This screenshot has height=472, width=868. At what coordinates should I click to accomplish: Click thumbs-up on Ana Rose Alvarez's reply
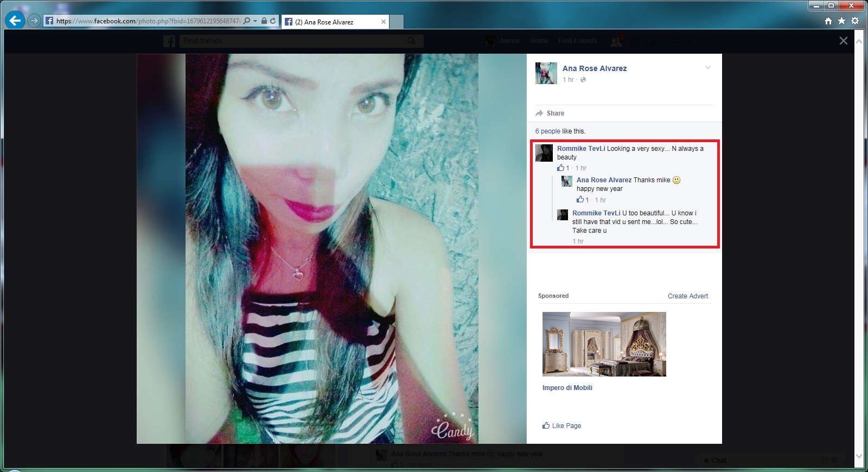pyautogui.click(x=580, y=200)
